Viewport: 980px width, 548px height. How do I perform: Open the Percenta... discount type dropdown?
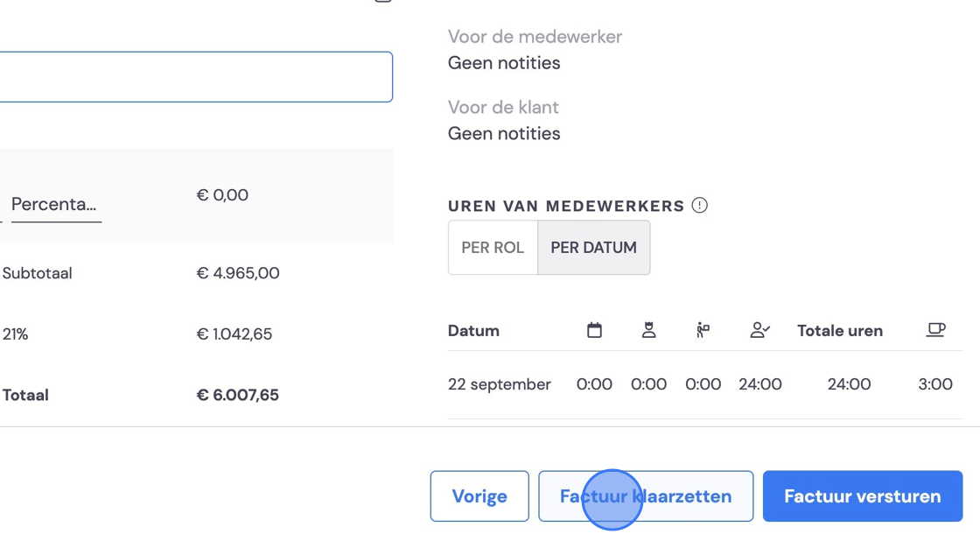[56, 205]
